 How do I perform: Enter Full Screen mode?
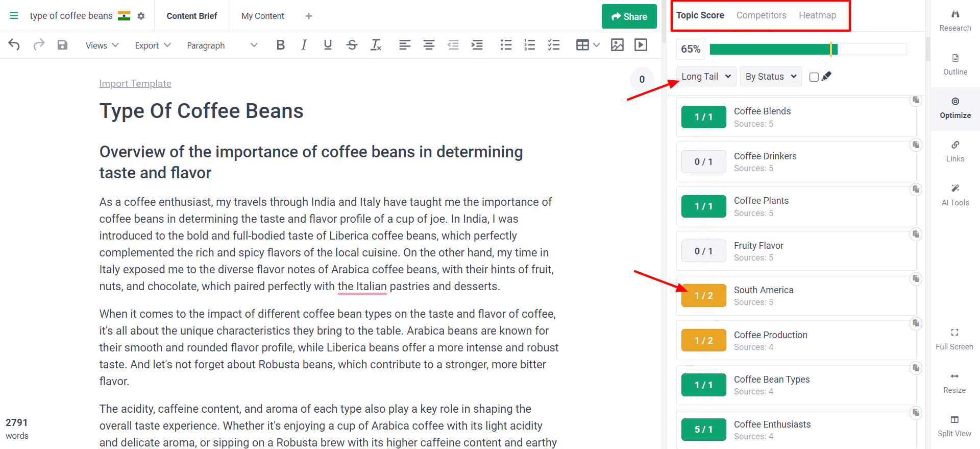954,339
